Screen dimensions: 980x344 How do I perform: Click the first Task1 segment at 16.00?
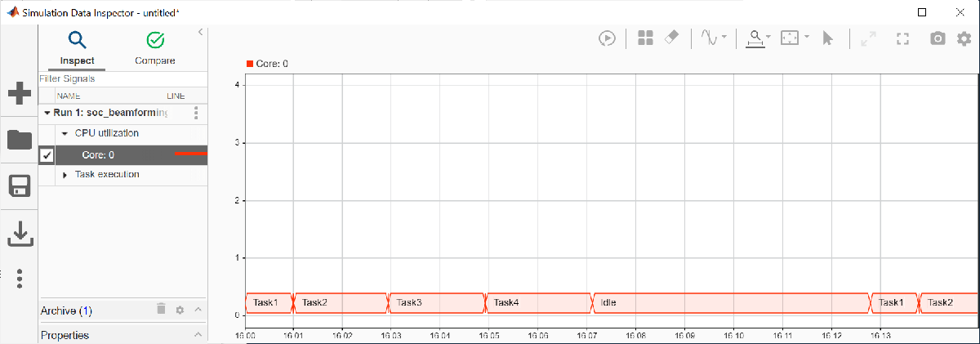tap(269, 302)
